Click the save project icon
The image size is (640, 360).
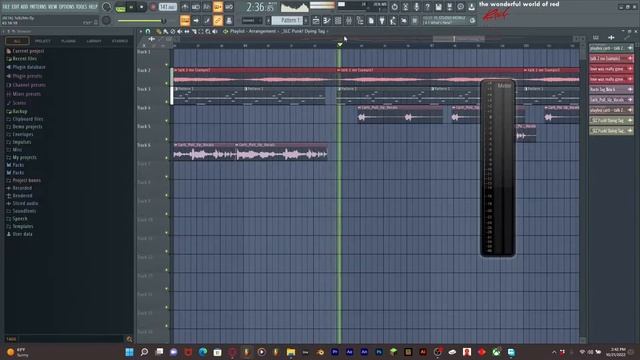[438, 7]
